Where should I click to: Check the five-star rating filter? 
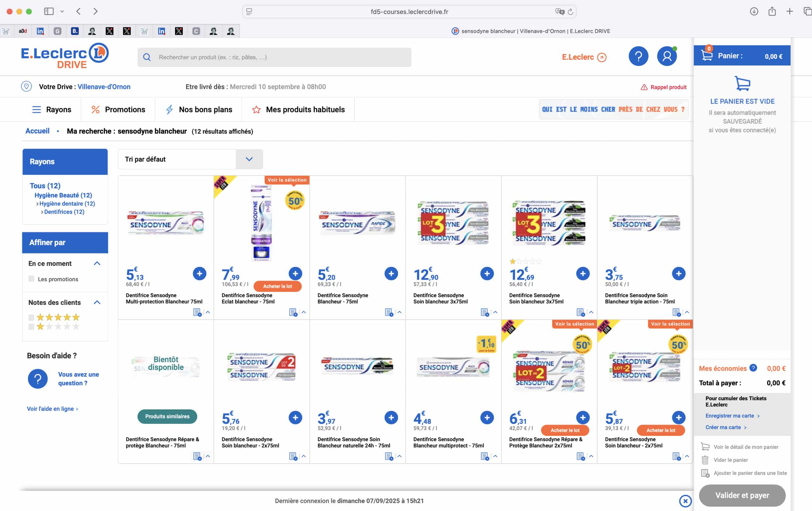pos(31,318)
